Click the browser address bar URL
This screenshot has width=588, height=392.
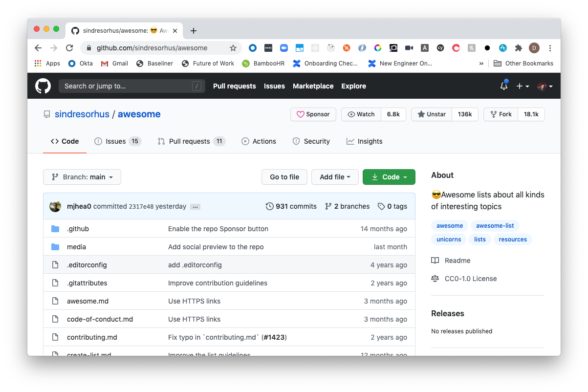pyautogui.click(x=152, y=48)
